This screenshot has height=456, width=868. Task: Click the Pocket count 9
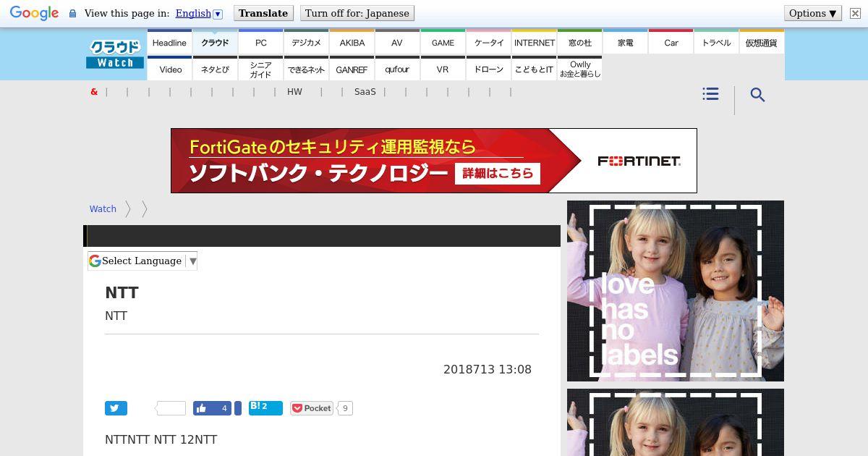345,408
